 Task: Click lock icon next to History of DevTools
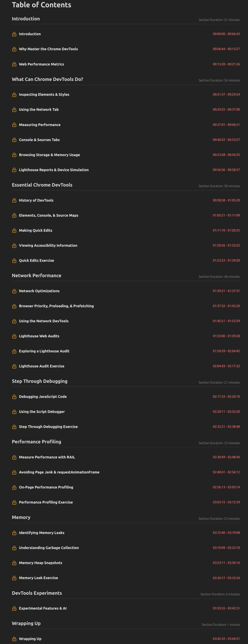pyautogui.click(x=14, y=200)
